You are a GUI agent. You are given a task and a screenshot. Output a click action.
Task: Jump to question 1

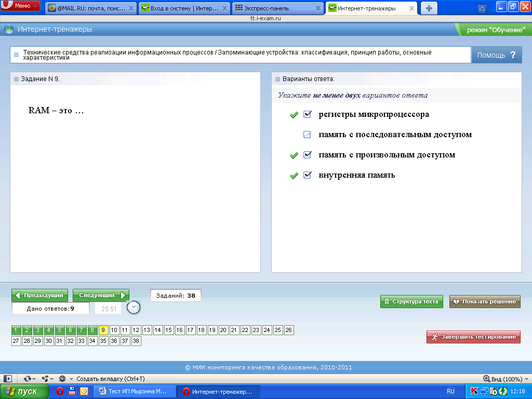[x=16, y=330]
